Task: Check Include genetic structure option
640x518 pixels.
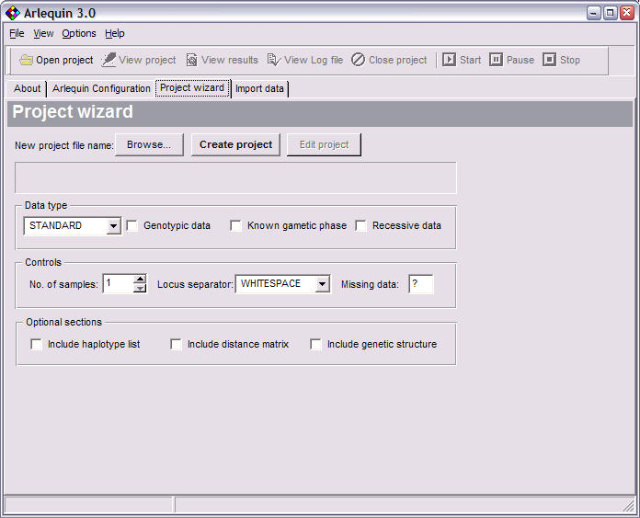Action: [316, 345]
